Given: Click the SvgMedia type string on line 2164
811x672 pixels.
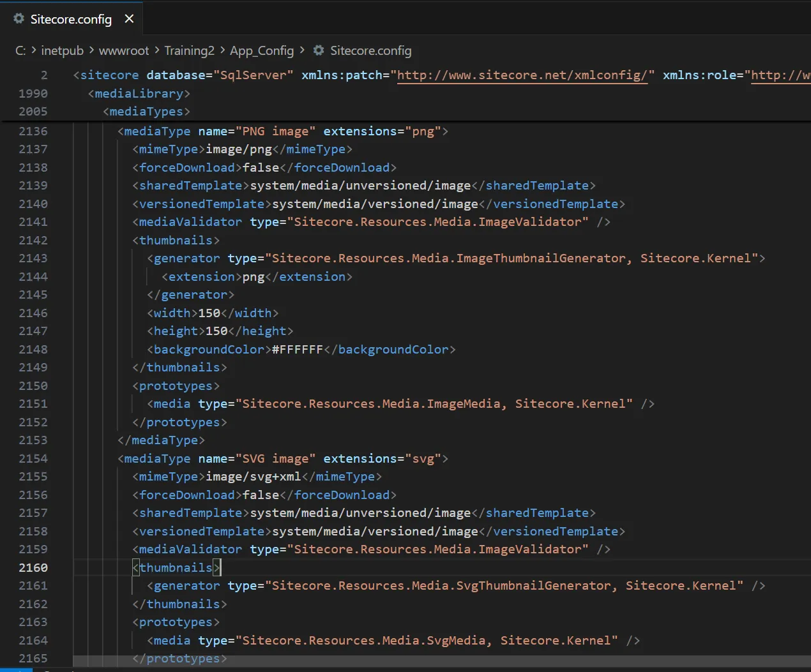Looking at the screenshot, I should [427, 640].
